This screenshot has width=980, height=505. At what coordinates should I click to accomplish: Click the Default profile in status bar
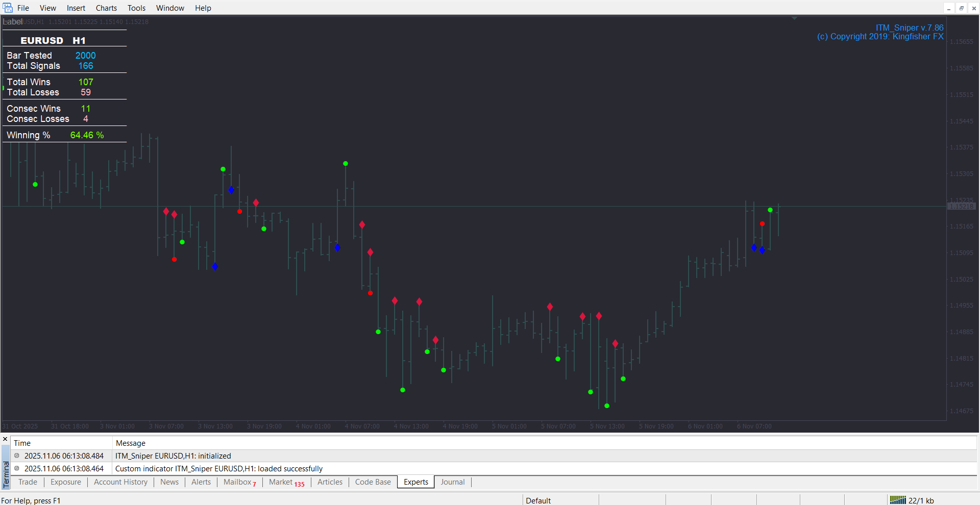pyautogui.click(x=538, y=500)
